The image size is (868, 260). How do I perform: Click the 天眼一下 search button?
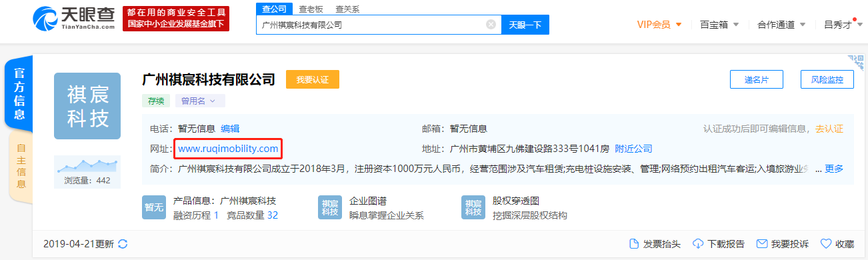point(525,25)
